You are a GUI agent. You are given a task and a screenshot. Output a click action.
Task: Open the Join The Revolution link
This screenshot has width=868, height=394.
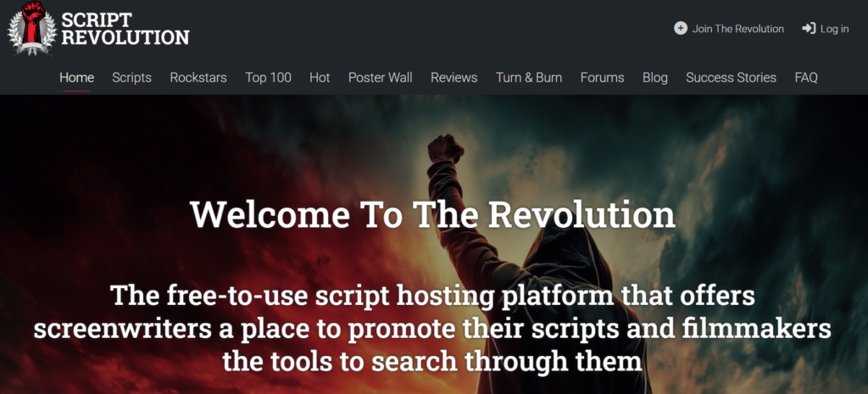click(737, 29)
